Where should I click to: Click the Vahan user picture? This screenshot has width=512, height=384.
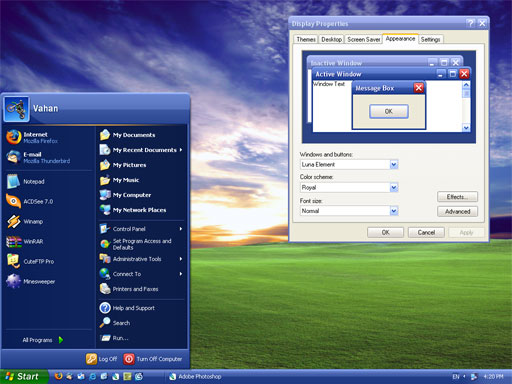(16, 109)
